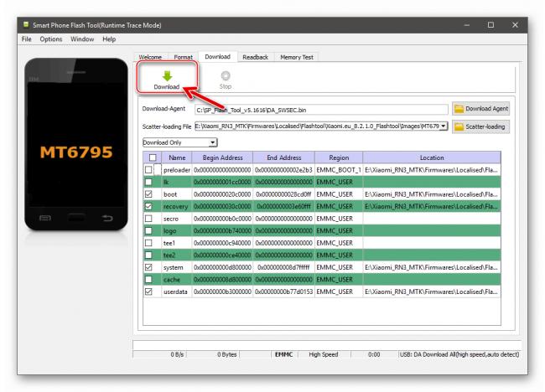The width and height of the screenshot is (545, 392).
Task: Uncheck the system partition checkbox
Action: (148, 267)
